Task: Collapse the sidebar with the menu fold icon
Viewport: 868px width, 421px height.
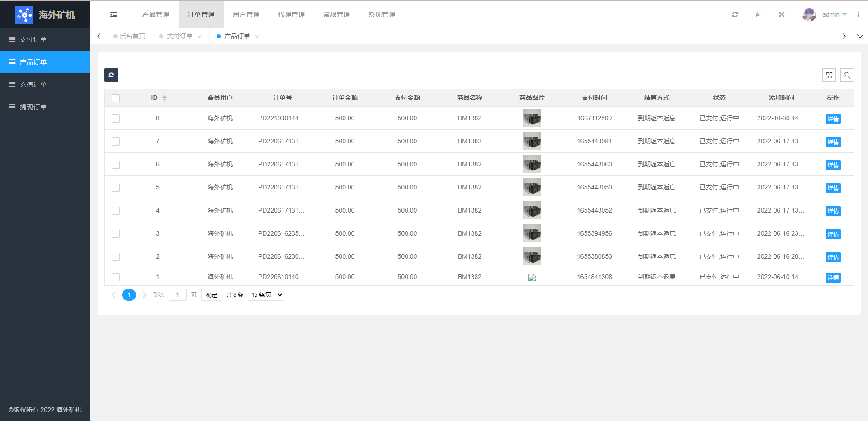Action: [113, 15]
